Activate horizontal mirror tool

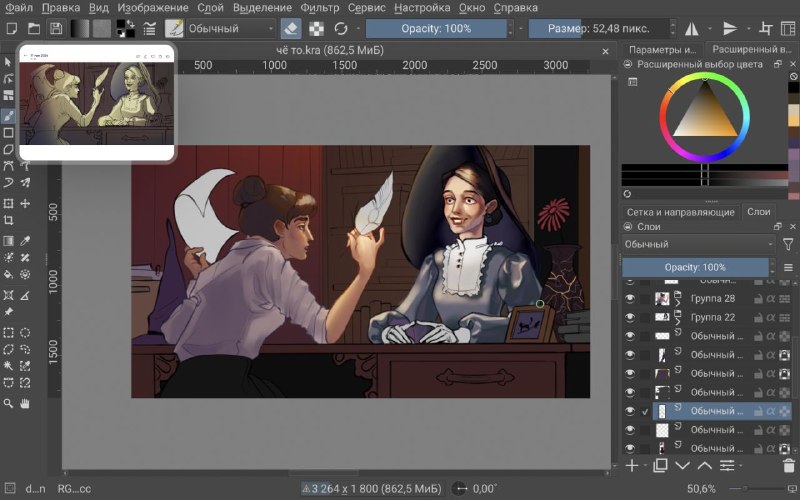692,29
